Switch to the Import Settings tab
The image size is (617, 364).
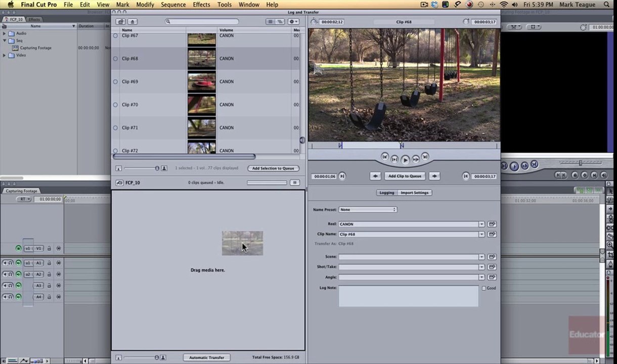414,193
